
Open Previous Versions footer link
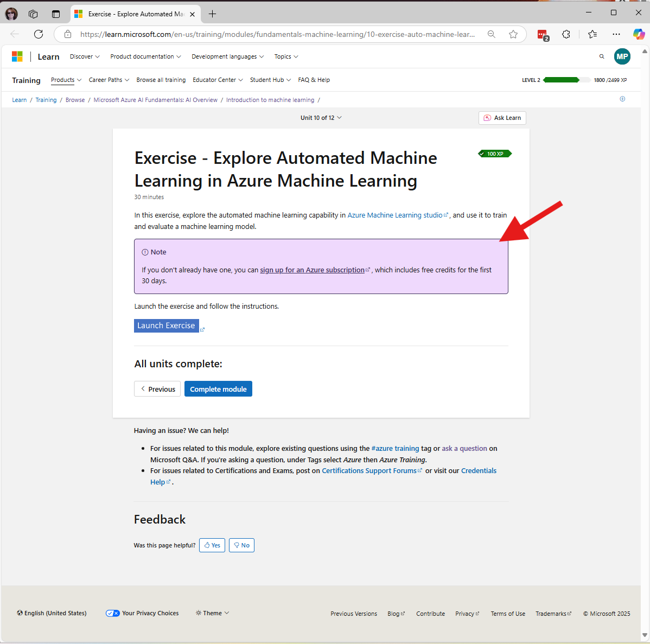point(354,614)
